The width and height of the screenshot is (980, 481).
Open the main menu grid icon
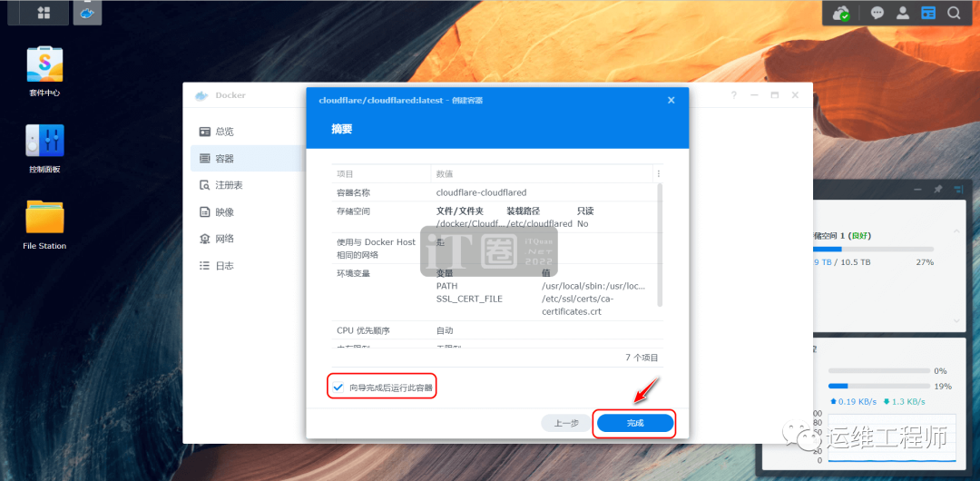pos(44,13)
